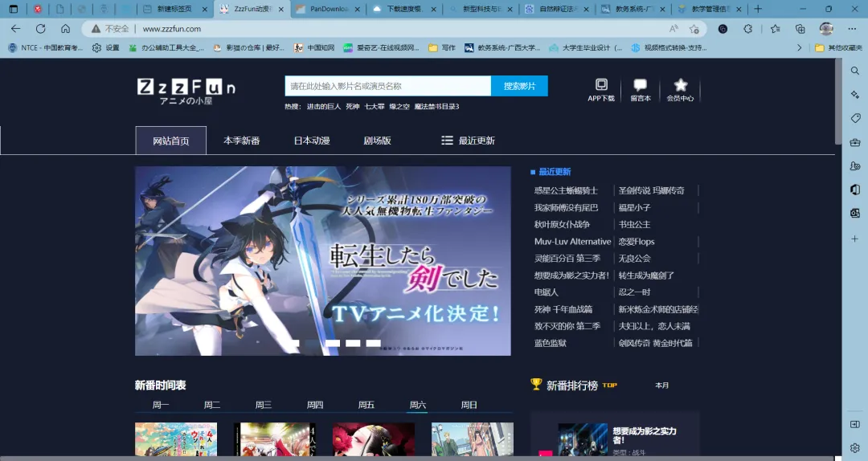Open the 会员中心 star icon
The image size is (868, 461).
pyautogui.click(x=681, y=90)
